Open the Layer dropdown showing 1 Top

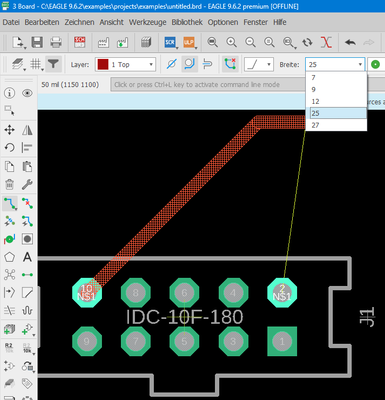coord(125,64)
